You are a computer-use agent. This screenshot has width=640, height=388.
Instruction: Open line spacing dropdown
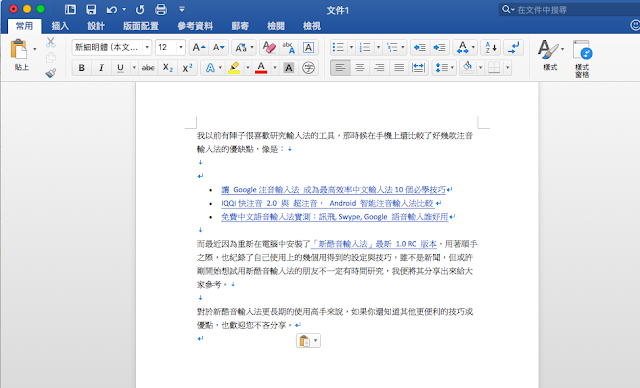coord(444,68)
